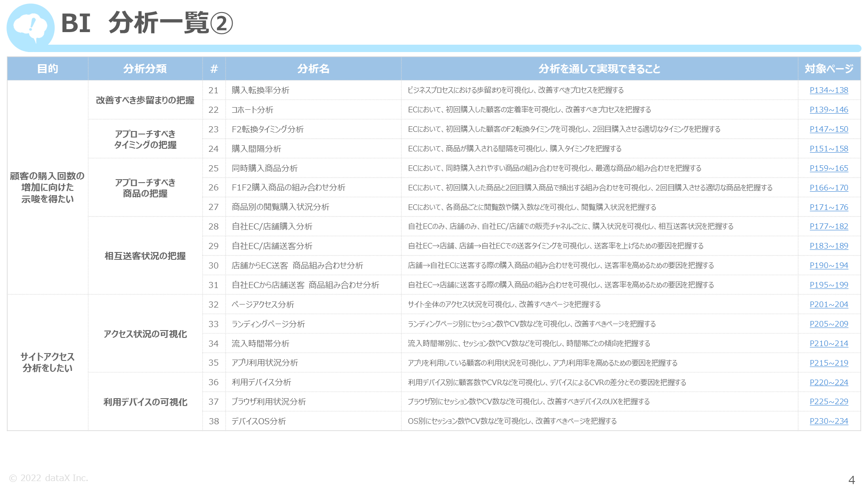Select category アプローチすべきタイミングの把握
Screen dimensions: 868x488
145,139
